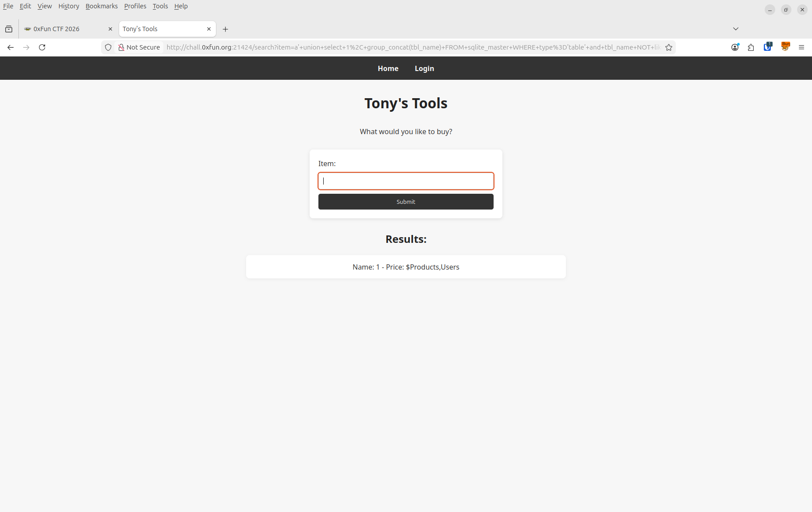Open the Burp Suite extension icon
This screenshot has width=812, height=512.
(785, 46)
